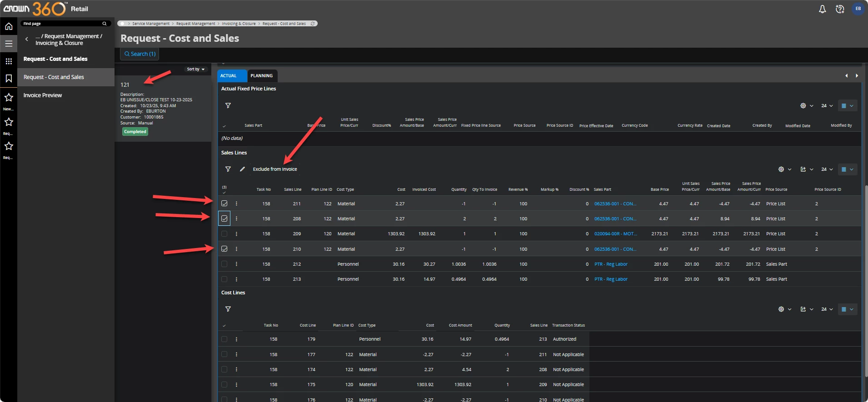The width and height of the screenshot is (868, 402).
Task: Switch to the PLANNING tab
Action: [261, 76]
